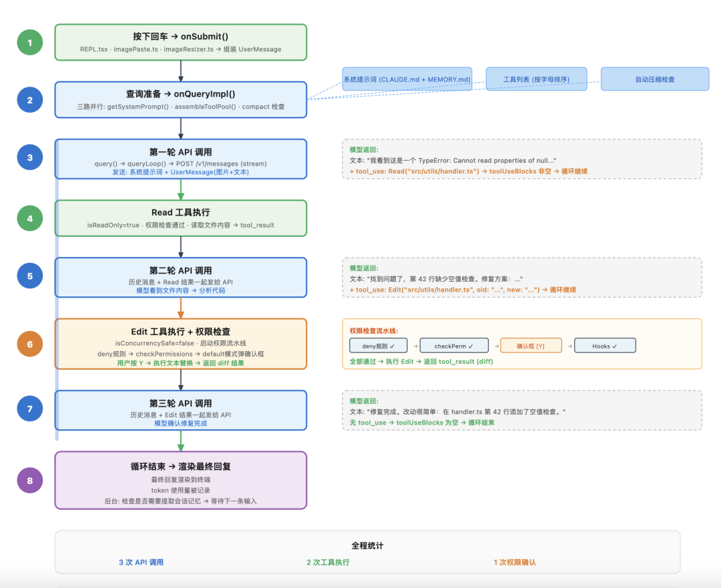Click the blue step 7 circle
This screenshot has height=588, width=721.
point(29,408)
